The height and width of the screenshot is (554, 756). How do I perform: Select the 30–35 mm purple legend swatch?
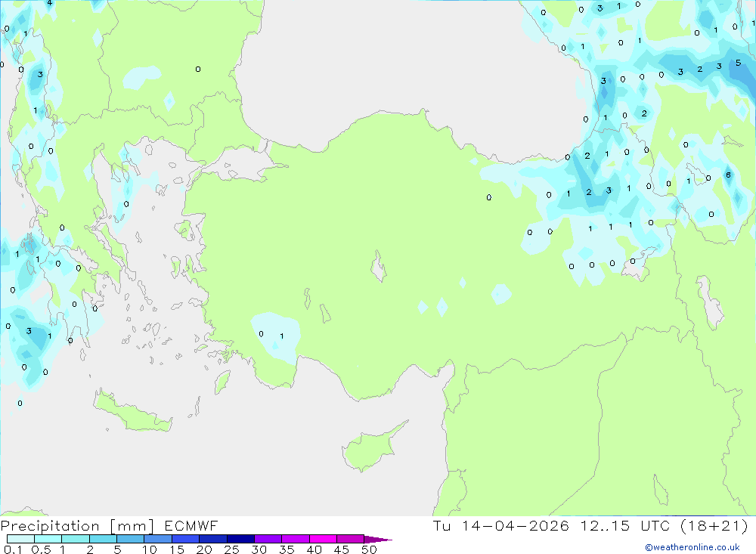268,539
